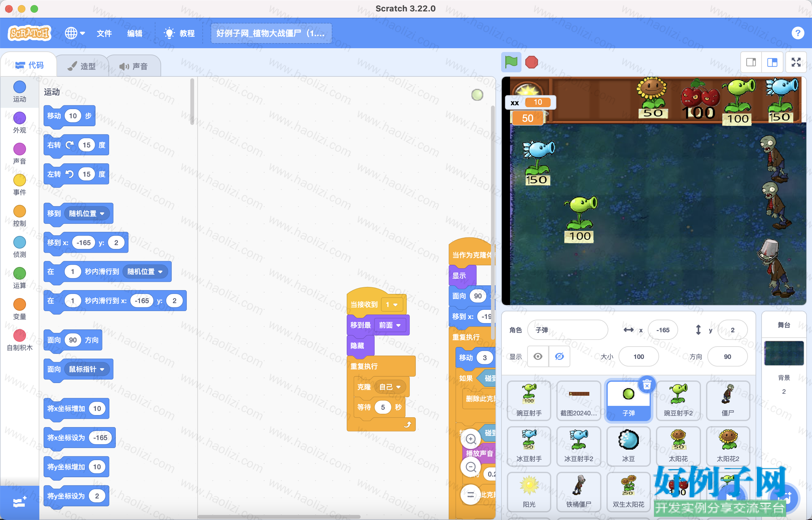Select the 僵尸 sprite
This screenshot has width=812, height=520.
728,400
